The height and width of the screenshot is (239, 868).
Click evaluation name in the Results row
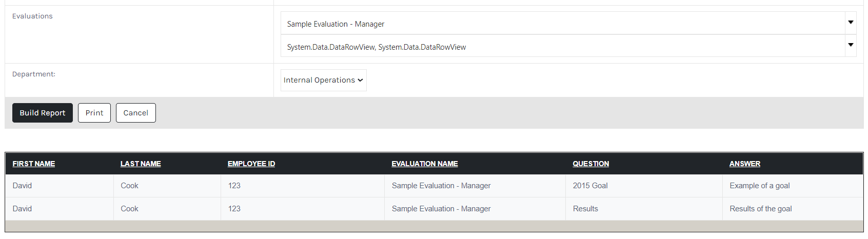click(x=441, y=209)
